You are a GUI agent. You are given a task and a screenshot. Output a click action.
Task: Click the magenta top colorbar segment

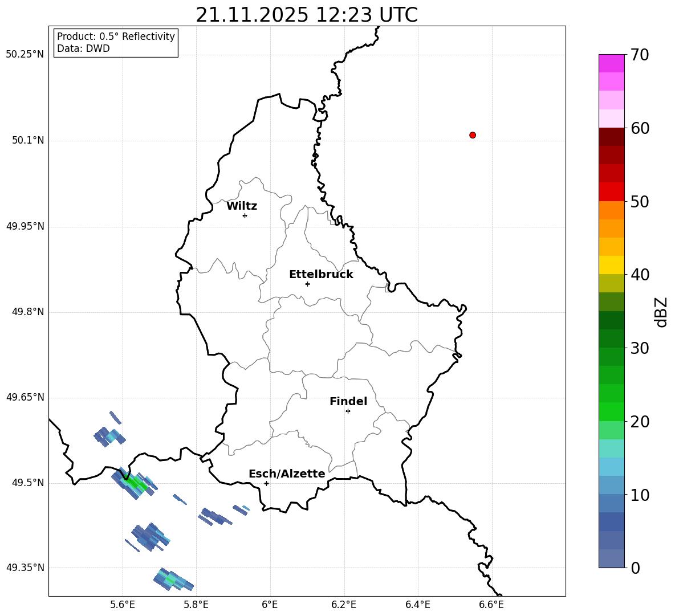611,63
